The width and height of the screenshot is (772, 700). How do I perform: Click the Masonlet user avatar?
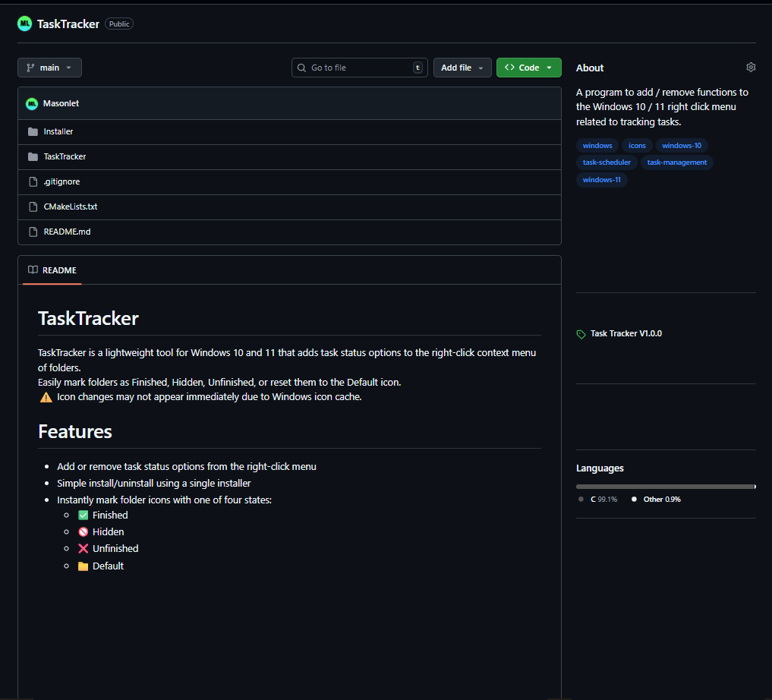(32, 103)
